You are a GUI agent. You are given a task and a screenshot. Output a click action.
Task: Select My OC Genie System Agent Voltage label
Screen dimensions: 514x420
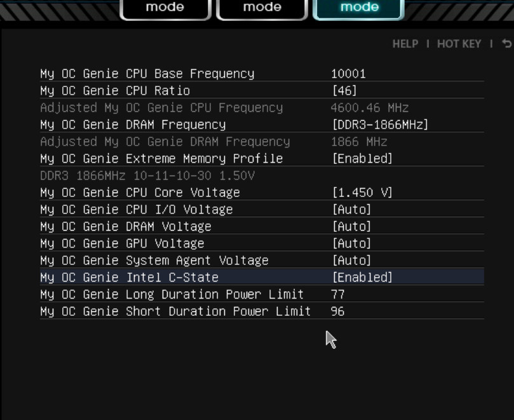154,261
